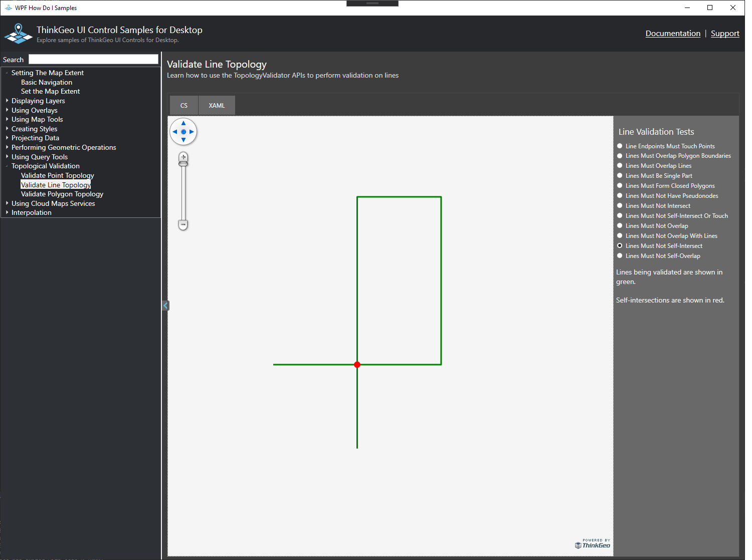This screenshot has width=752, height=560.
Task: Open Validate Polygon Topology sample
Action: [62, 194]
